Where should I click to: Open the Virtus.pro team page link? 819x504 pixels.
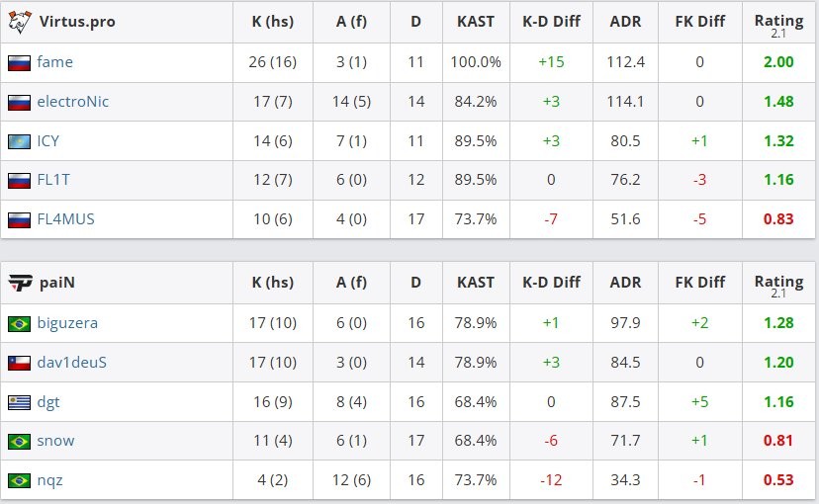[x=77, y=22]
